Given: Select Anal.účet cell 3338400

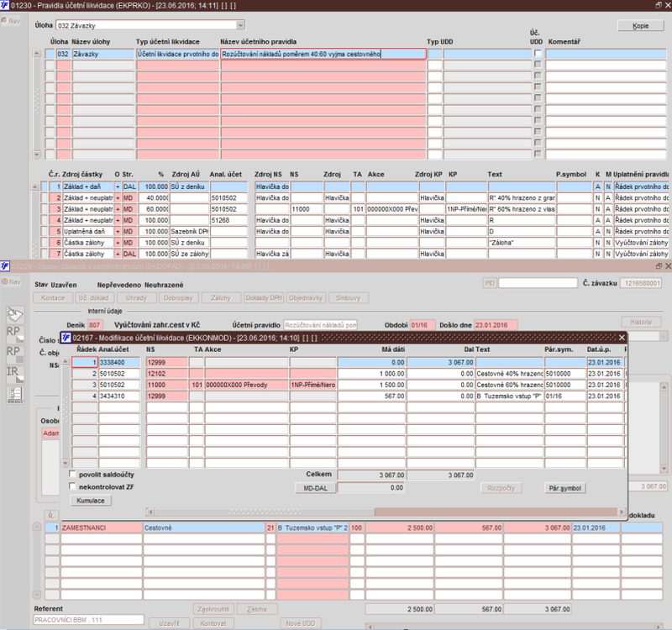Looking at the screenshot, I should [x=119, y=363].
